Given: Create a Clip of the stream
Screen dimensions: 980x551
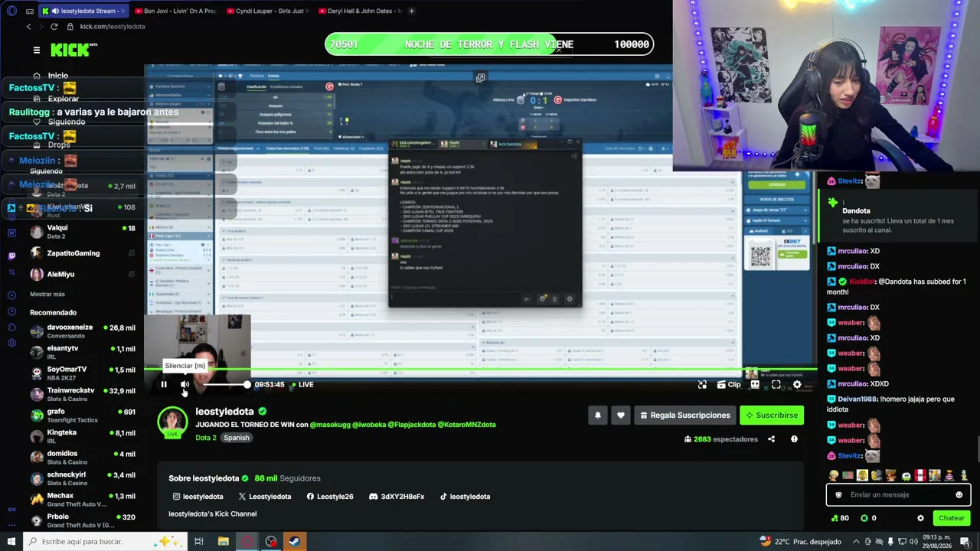Looking at the screenshot, I should [x=728, y=384].
